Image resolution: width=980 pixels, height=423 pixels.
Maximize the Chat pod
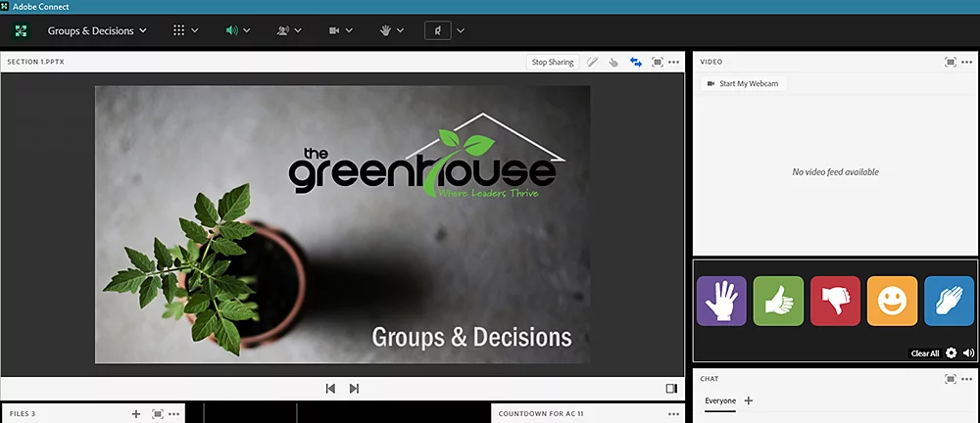pyautogui.click(x=950, y=379)
